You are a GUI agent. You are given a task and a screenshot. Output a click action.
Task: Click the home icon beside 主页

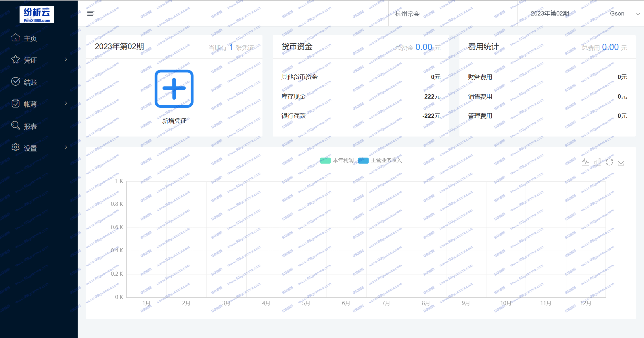(16, 37)
